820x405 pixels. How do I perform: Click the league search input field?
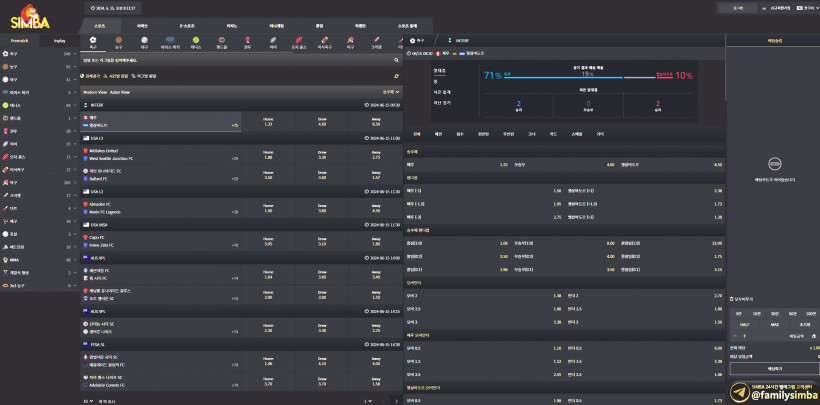(237, 60)
